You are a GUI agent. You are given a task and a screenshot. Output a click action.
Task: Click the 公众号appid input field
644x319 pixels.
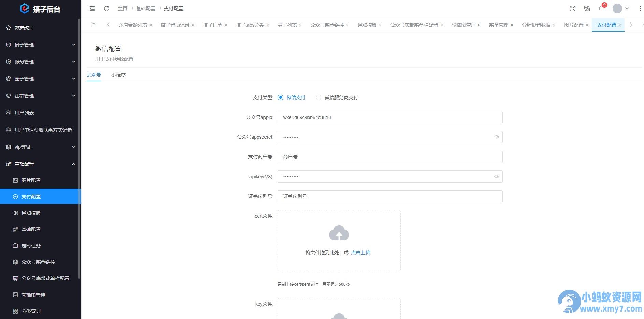(x=390, y=117)
